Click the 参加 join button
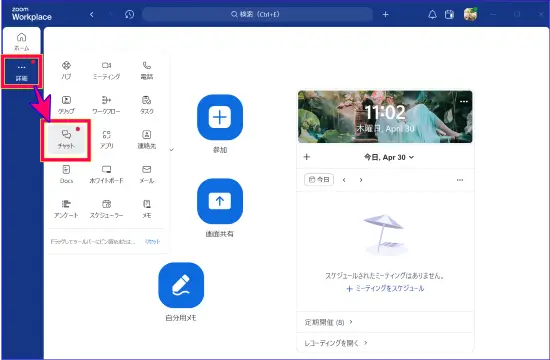The height and width of the screenshot is (360, 550). [x=220, y=117]
